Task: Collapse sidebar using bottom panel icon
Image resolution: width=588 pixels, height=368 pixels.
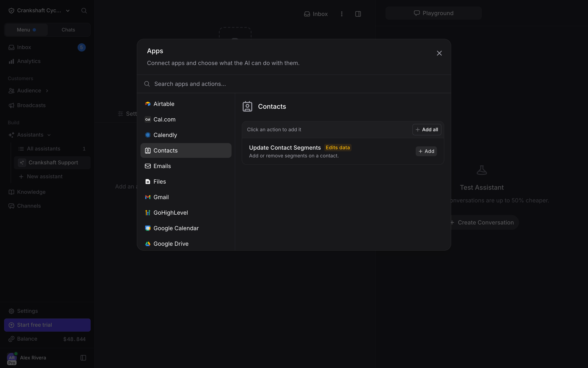Action: (x=83, y=358)
